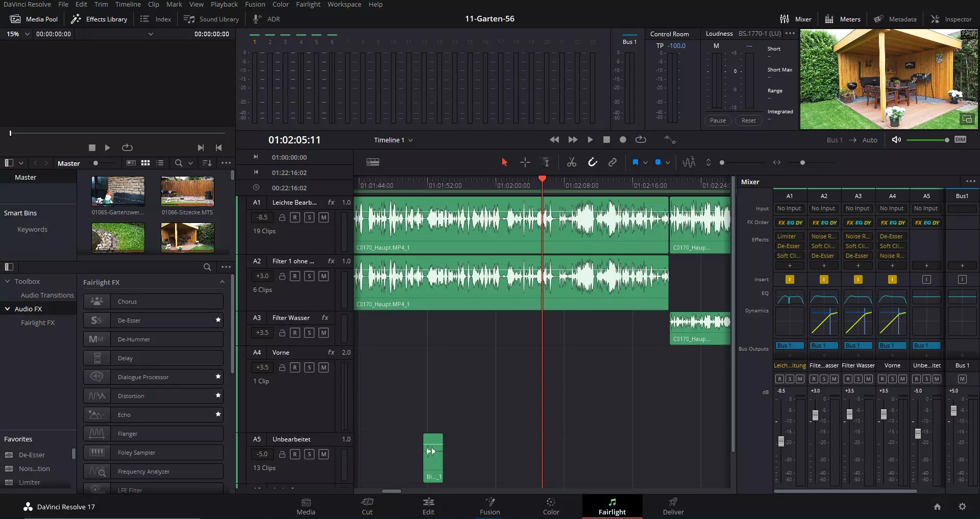The height and width of the screenshot is (519, 980).
Task: Go to the project manager home icon
Action: pos(937,507)
